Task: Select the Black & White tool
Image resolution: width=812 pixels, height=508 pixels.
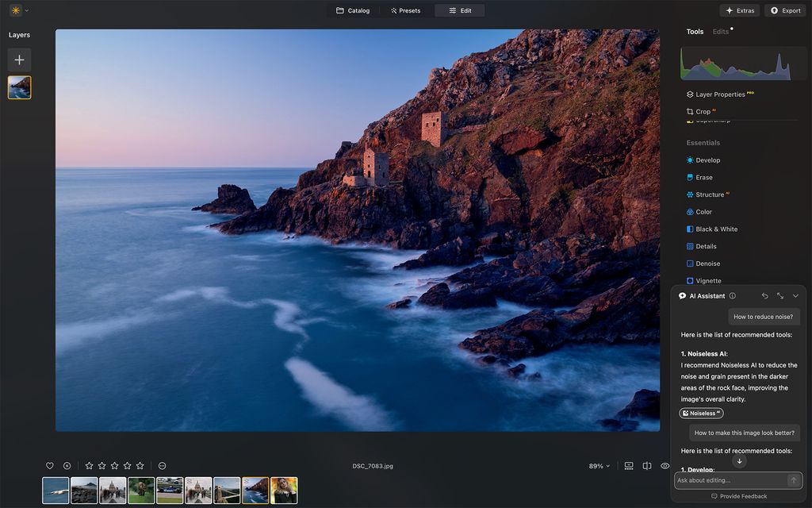Action: coord(715,229)
